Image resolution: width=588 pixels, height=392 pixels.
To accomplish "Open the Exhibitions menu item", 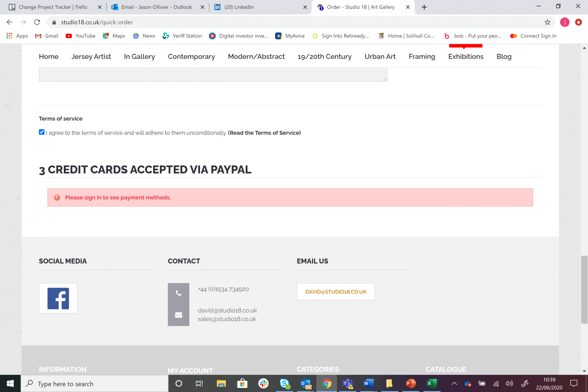I will pyautogui.click(x=466, y=57).
